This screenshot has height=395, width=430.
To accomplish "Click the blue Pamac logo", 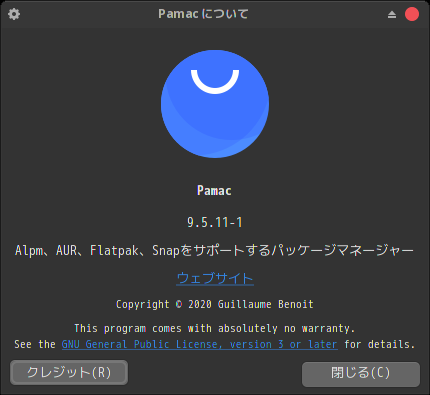I will (215, 104).
